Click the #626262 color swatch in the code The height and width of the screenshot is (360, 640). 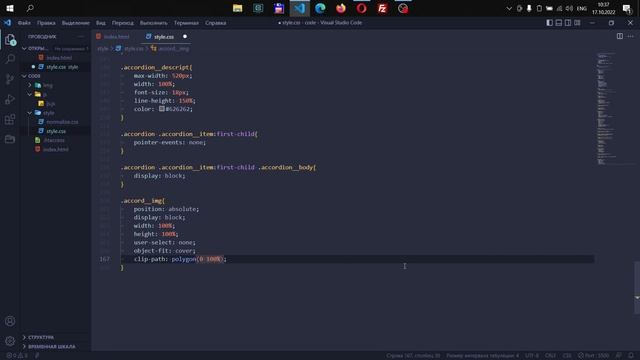(162, 109)
